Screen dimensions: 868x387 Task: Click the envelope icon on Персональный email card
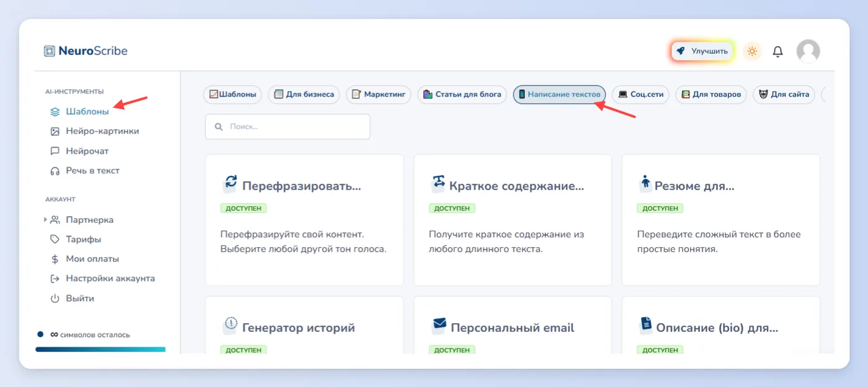439,324
